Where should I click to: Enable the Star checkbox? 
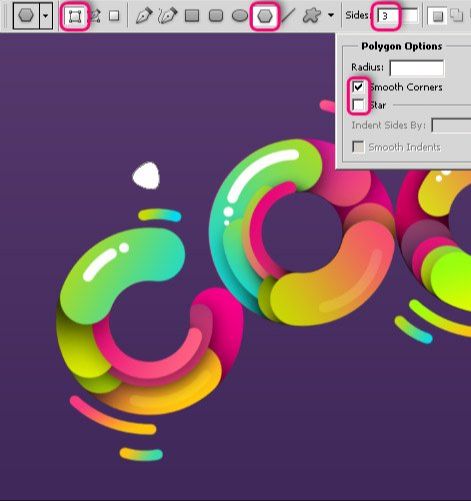(x=358, y=105)
